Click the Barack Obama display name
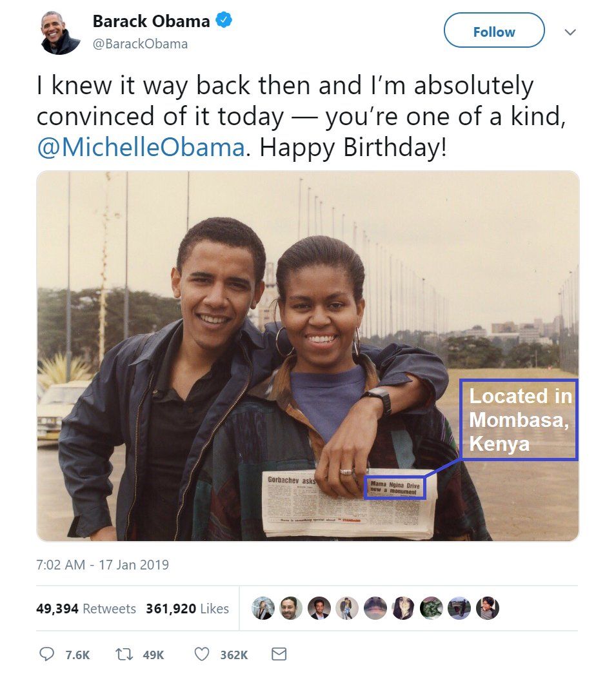The image size is (616, 683). 151,21
